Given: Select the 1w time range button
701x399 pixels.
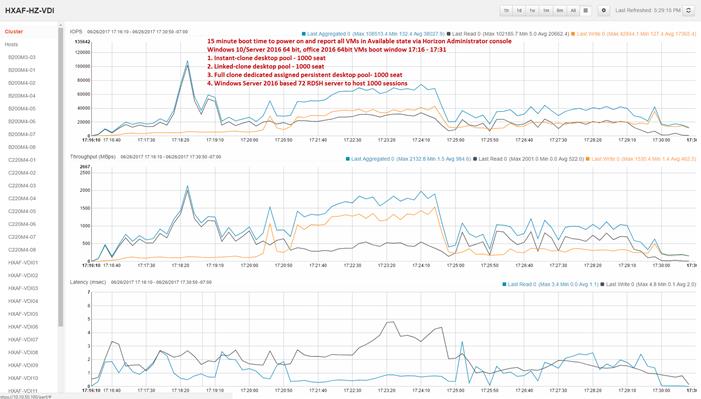Looking at the screenshot, I should (533, 10).
